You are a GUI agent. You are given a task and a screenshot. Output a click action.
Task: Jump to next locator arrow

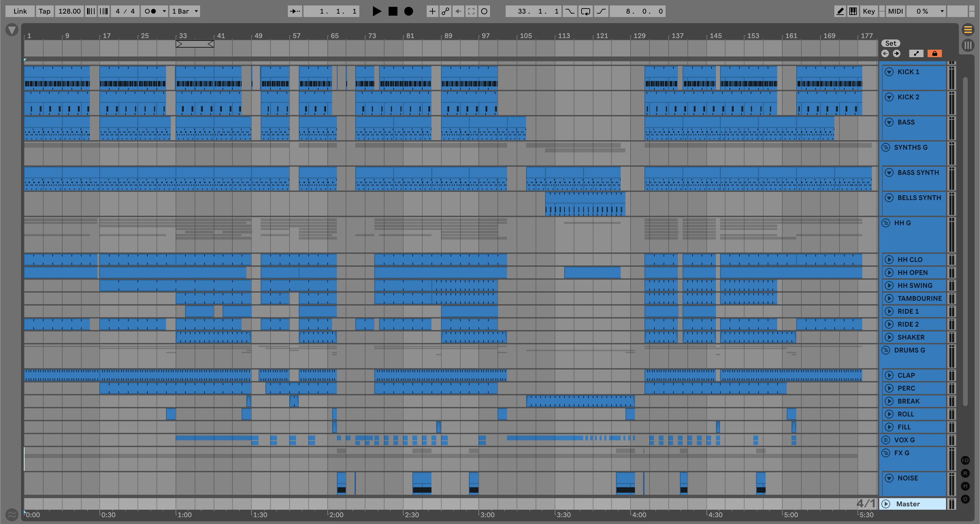coord(897,53)
